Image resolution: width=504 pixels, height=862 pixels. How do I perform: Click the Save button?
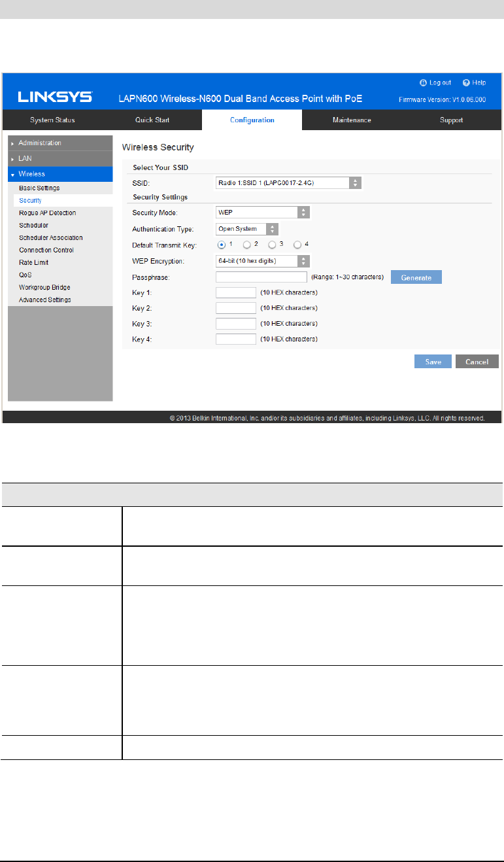point(433,362)
